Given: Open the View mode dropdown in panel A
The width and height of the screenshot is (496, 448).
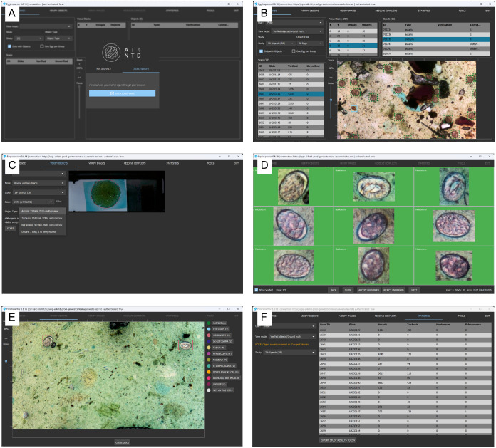Looking at the screenshot, I should 46,26.
